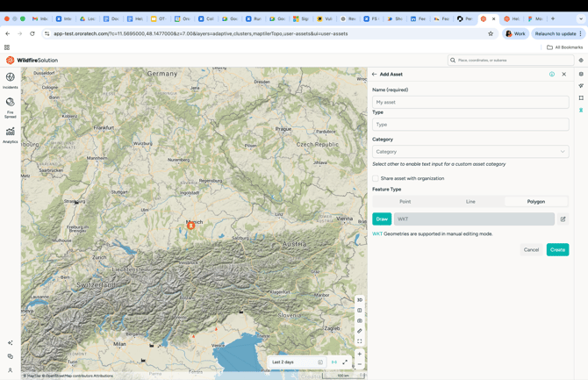
Task: Click the Create button
Action: pos(557,250)
